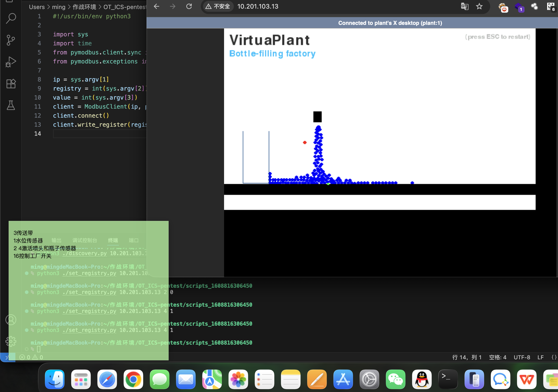
Task: Launch WeChat from the dock
Action: (x=396, y=379)
